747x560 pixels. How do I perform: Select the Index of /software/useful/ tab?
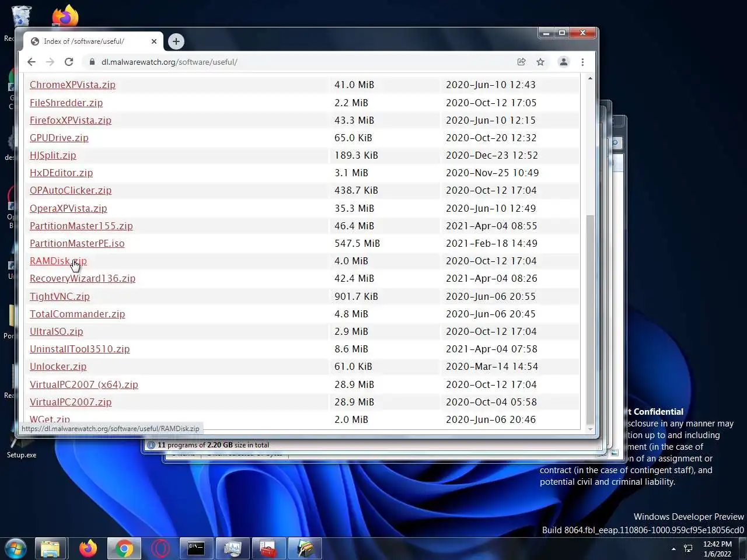click(93, 41)
